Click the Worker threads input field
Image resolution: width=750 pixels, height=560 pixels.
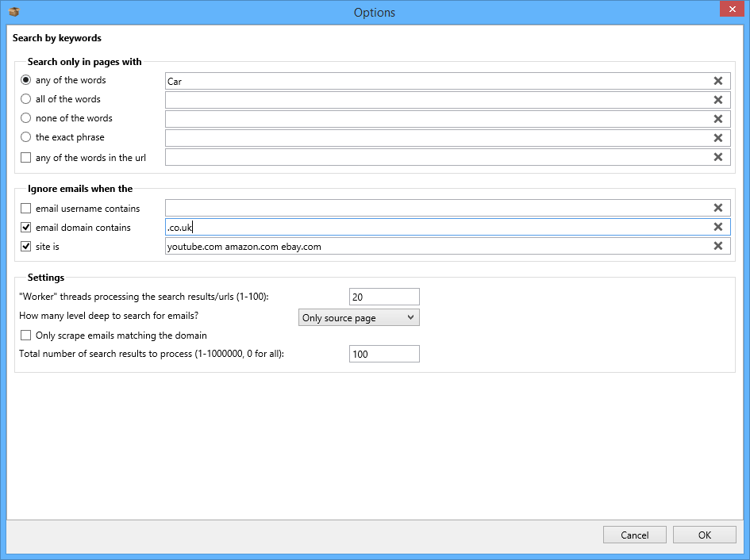click(x=384, y=297)
